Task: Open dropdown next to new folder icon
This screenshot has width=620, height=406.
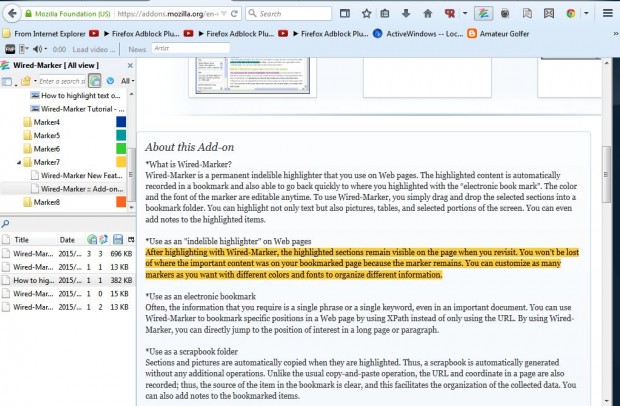Action: pos(35,81)
